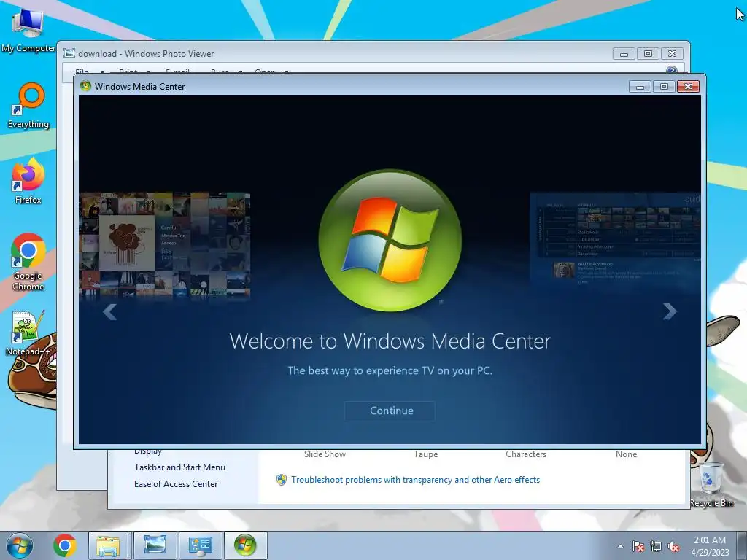Go to the previous slide using the left arrow
Screen dimensions: 747x560
(110, 312)
